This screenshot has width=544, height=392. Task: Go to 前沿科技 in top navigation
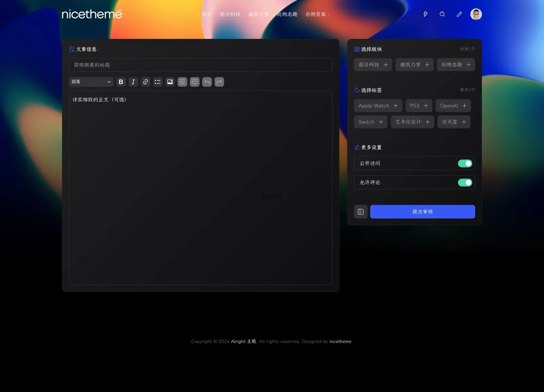click(230, 14)
